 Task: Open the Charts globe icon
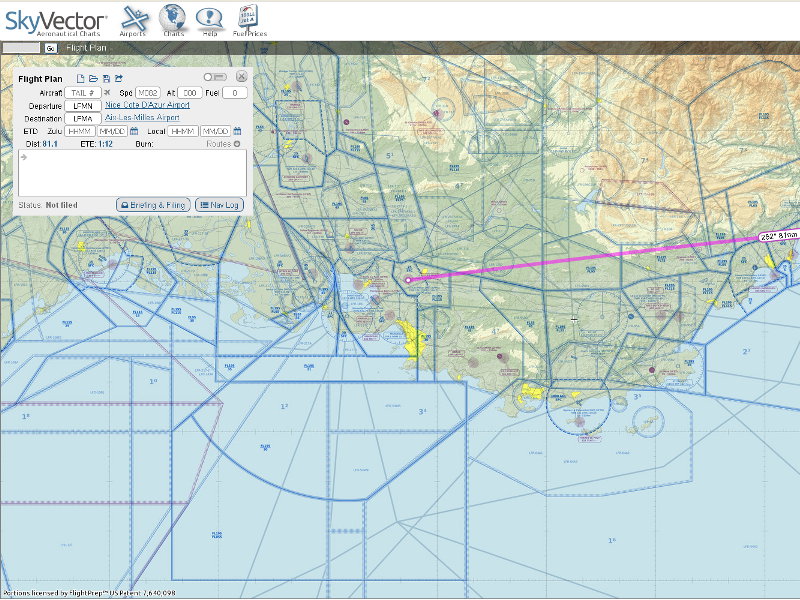[173, 19]
